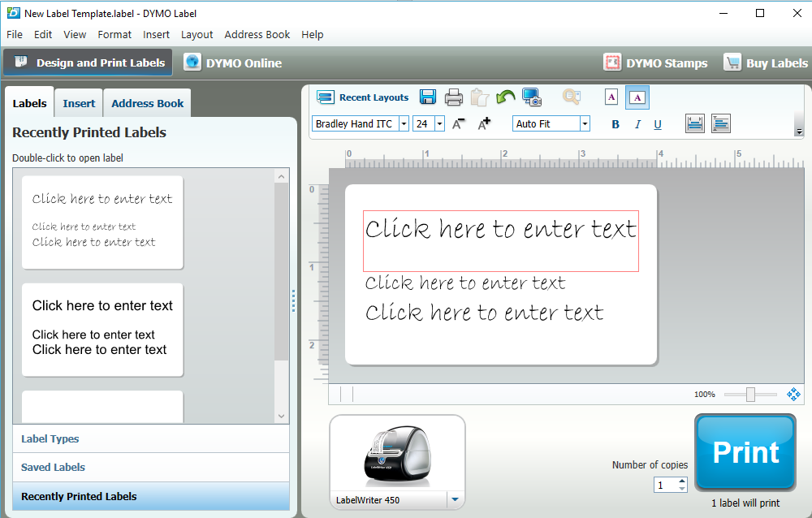The image size is (812, 518).
Task: Open the Format menu
Action: coord(114,35)
